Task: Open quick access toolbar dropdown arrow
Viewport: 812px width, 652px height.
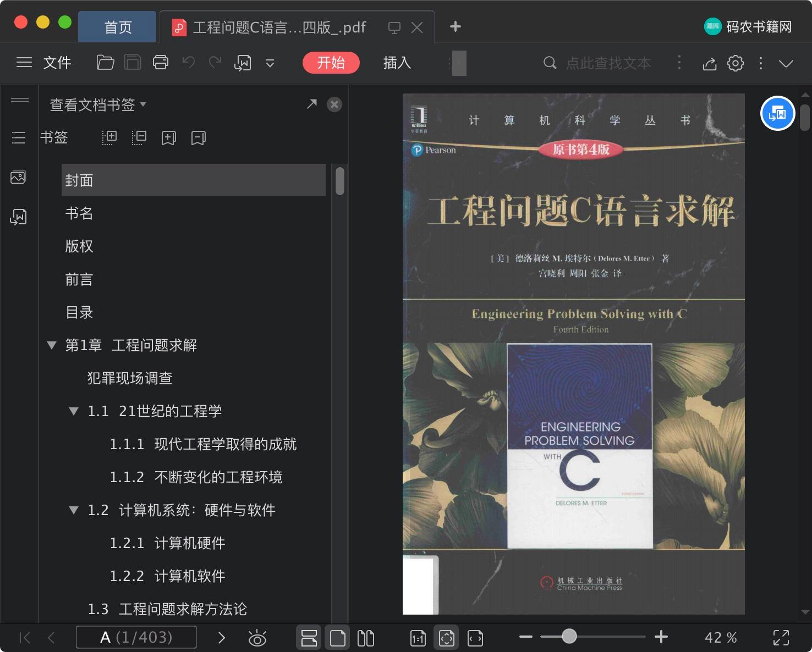Action: pos(270,63)
